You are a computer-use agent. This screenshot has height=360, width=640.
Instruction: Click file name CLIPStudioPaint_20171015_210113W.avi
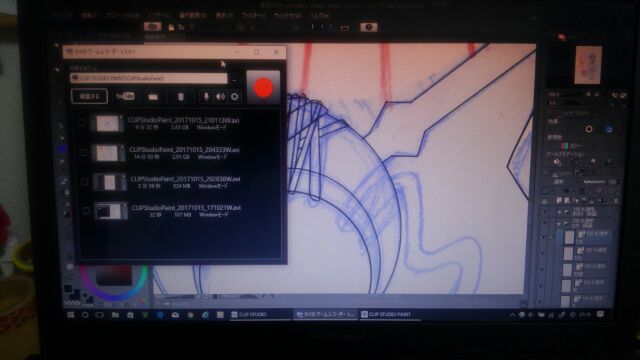(184, 120)
